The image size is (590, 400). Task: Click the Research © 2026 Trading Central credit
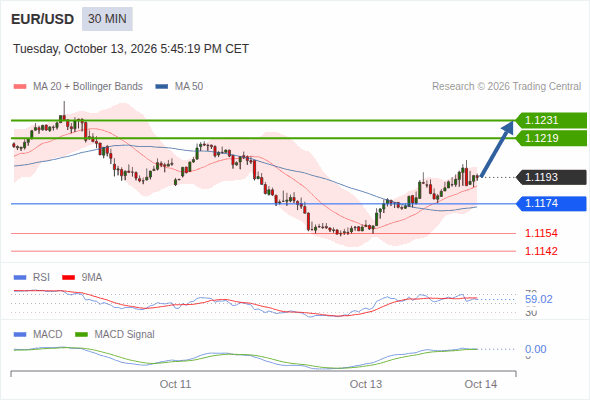click(506, 87)
